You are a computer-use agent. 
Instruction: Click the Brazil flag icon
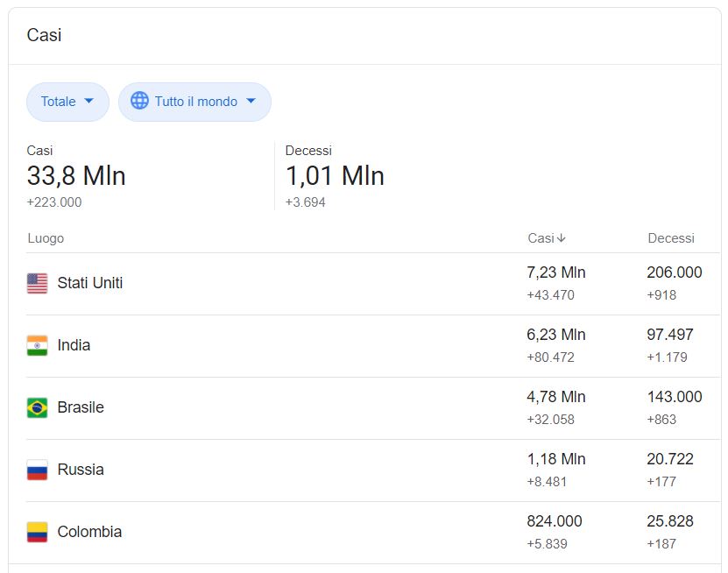(x=37, y=407)
